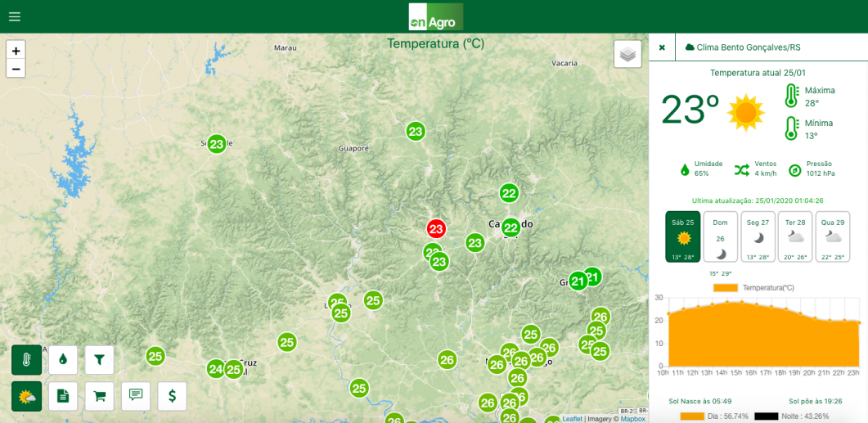Select the thermometer temperature layer button
868x423 pixels.
(x=26, y=360)
